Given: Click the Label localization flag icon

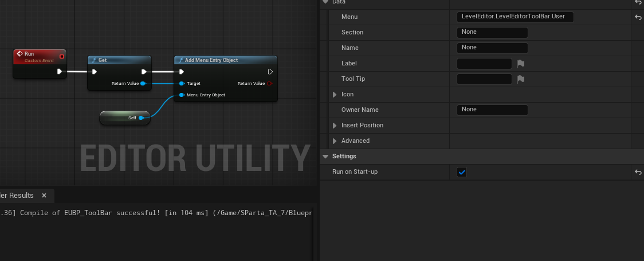Looking at the screenshot, I should tap(521, 64).
